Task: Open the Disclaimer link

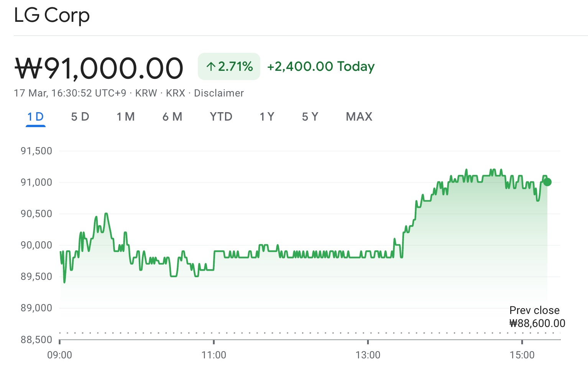Action: click(x=219, y=93)
